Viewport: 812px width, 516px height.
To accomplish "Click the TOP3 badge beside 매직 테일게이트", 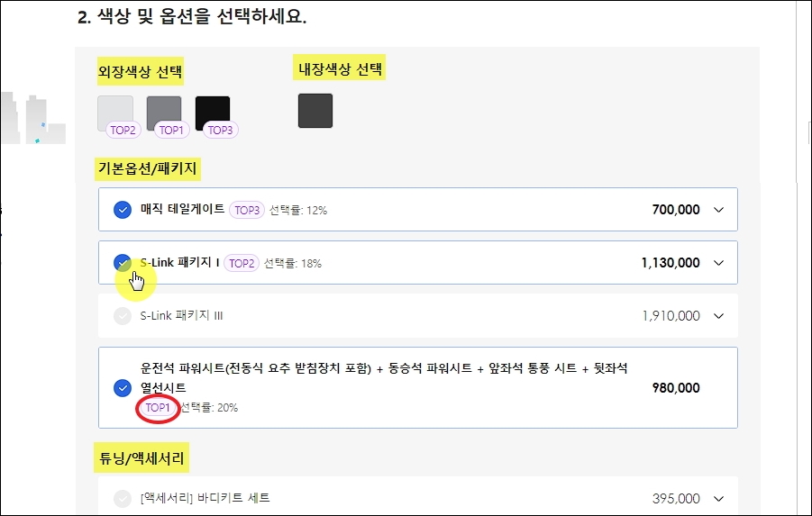I will [x=247, y=210].
